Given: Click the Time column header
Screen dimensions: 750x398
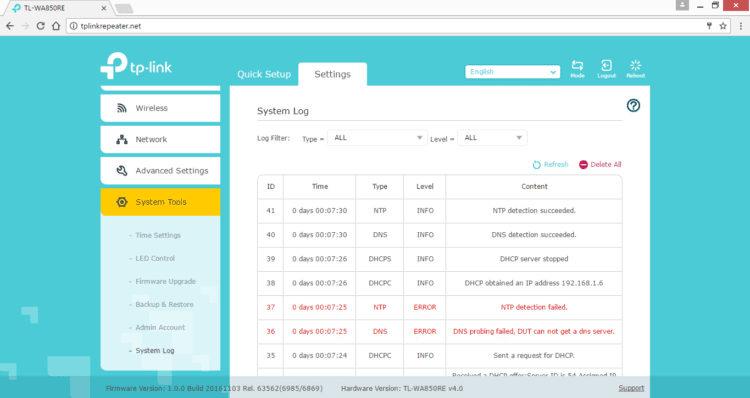Looking at the screenshot, I should pyautogui.click(x=320, y=187).
